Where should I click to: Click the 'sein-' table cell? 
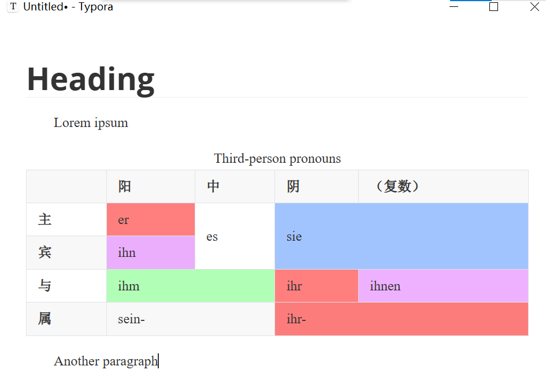click(190, 319)
